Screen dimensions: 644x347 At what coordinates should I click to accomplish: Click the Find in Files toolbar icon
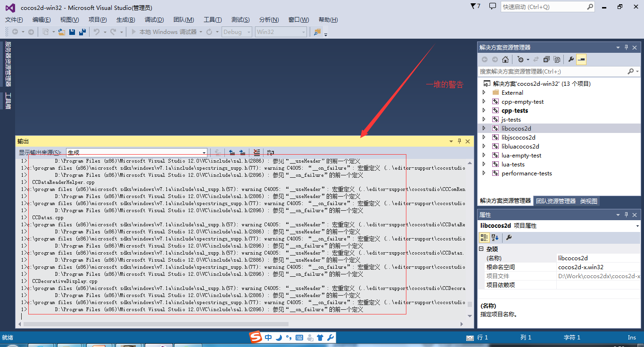point(317,32)
